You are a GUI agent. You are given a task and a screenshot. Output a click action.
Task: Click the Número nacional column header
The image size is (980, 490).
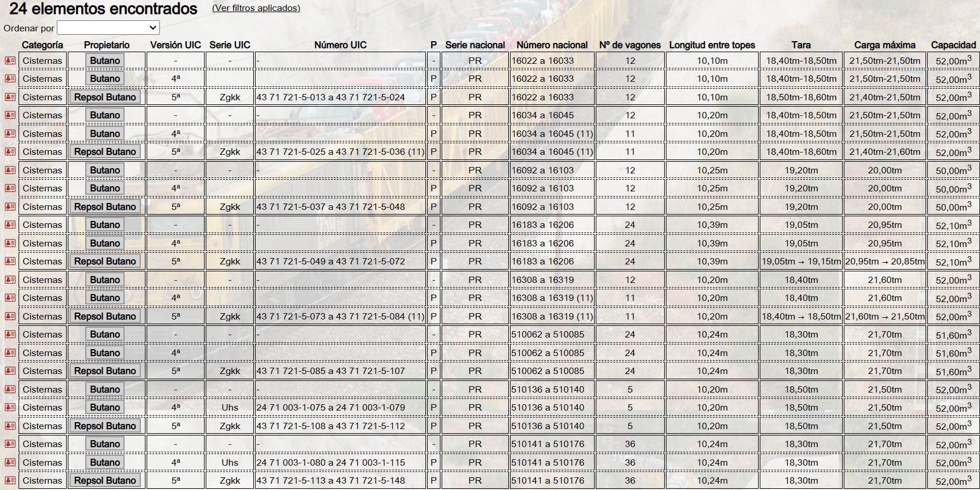[552, 45]
